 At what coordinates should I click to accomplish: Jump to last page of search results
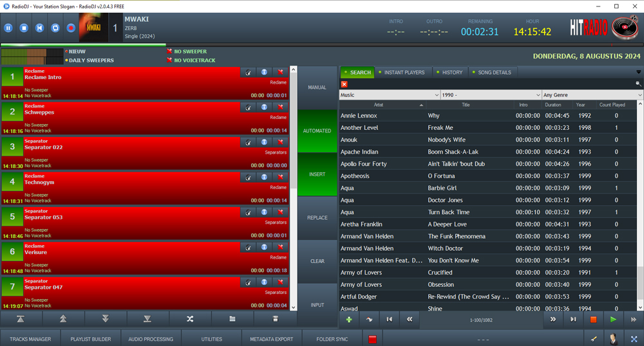pos(573,320)
